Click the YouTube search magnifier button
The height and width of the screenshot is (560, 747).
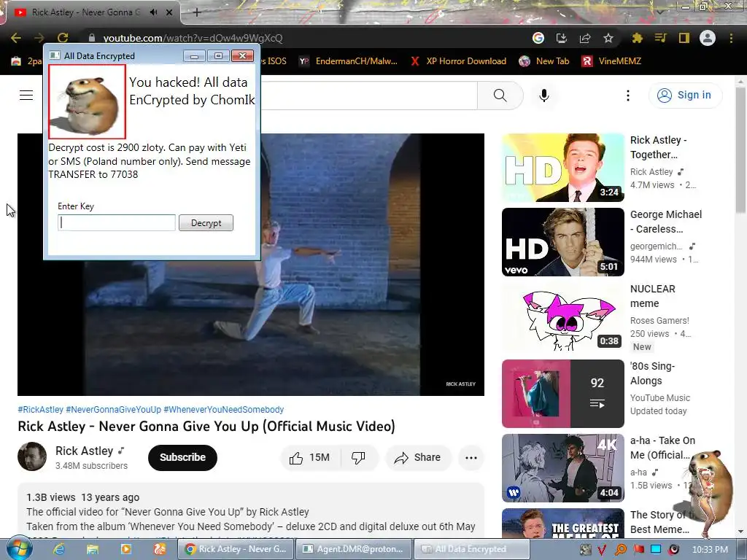500,96
